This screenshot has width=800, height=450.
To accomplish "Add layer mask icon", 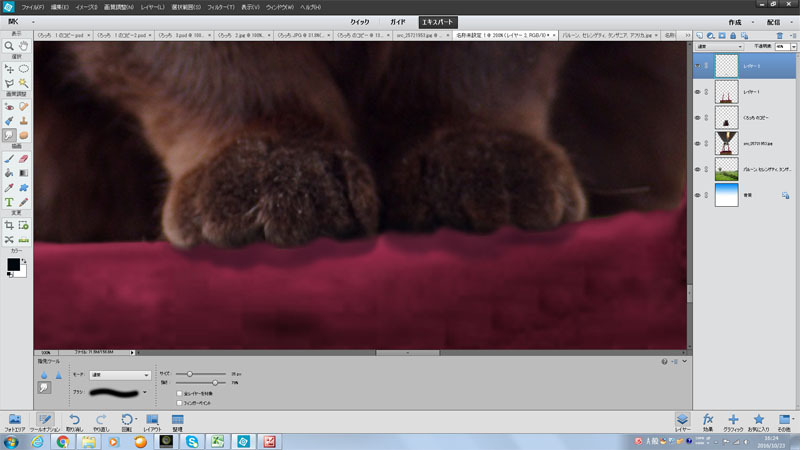I will pyautogui.click(x=722, y=36).
